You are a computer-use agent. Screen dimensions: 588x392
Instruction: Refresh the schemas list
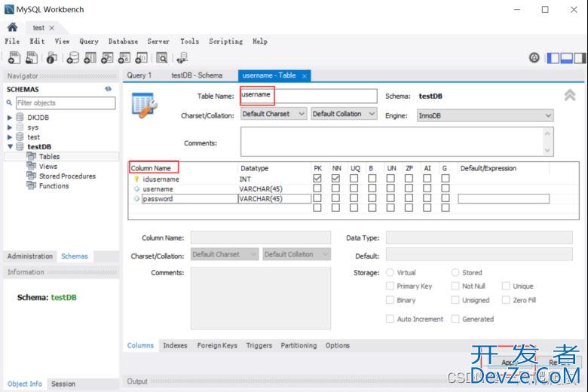109,89
